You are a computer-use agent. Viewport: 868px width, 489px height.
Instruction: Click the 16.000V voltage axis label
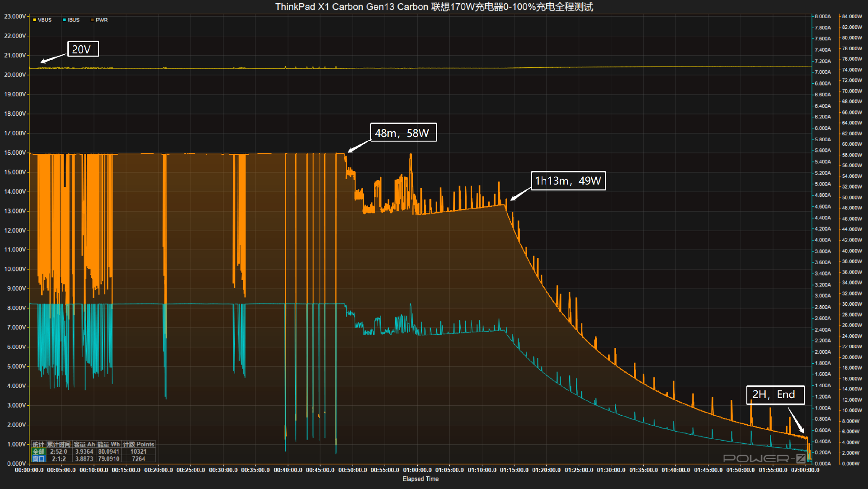[x=15, y=152]
